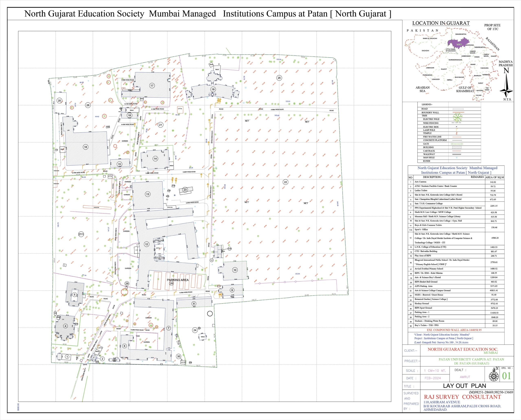Click the lamp pole symbol in legend

coord(456,130)
